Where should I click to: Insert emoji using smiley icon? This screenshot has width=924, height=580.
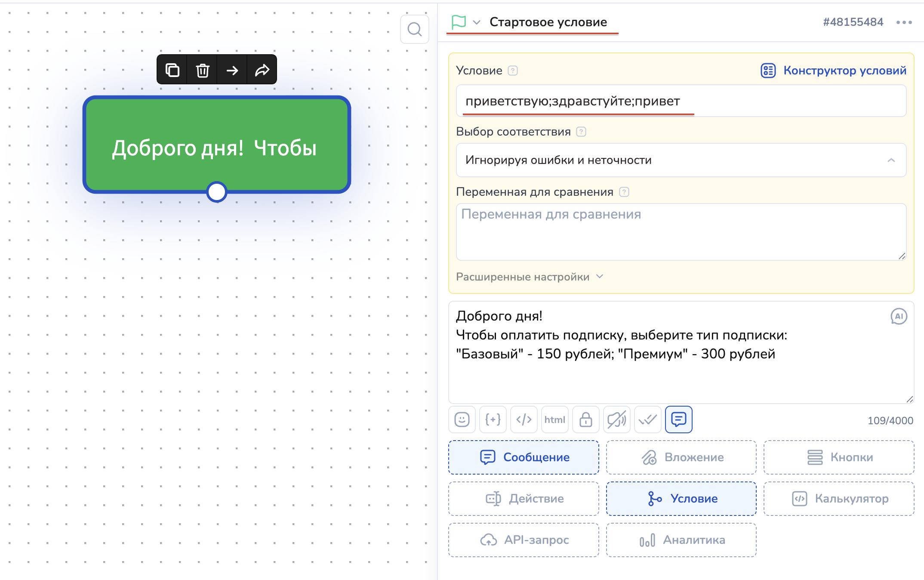click(462, 420)
